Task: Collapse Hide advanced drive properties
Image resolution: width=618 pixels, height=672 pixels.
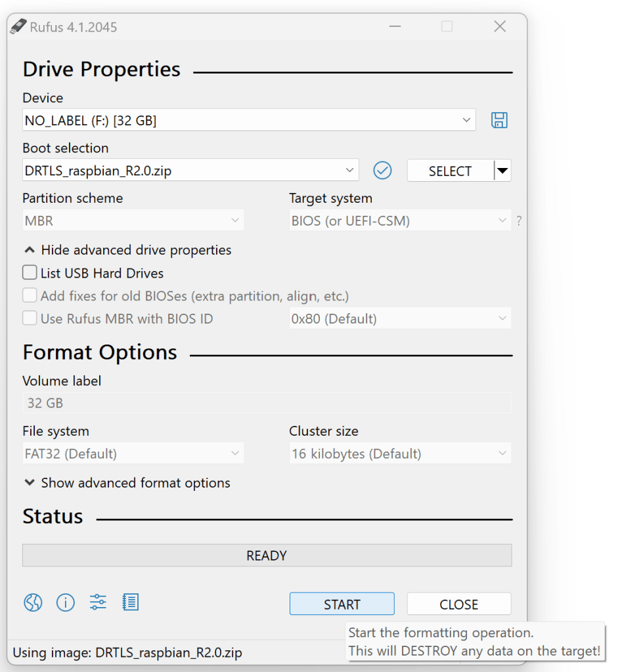Action: pos(127,250)
